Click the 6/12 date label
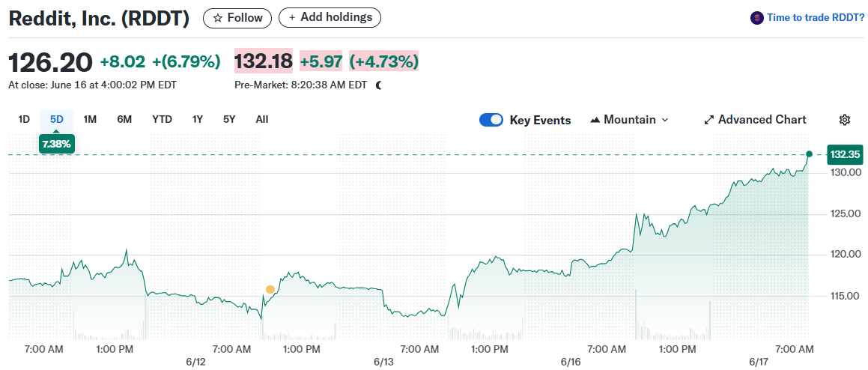The width and height of the screenshot is (868, 370). [x=196, y=362]
